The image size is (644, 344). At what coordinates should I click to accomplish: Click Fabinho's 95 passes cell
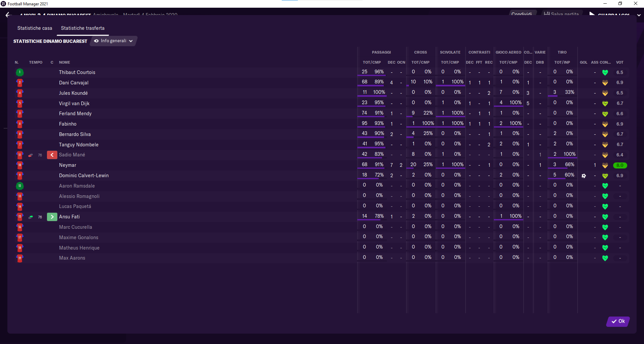point(365,123)
